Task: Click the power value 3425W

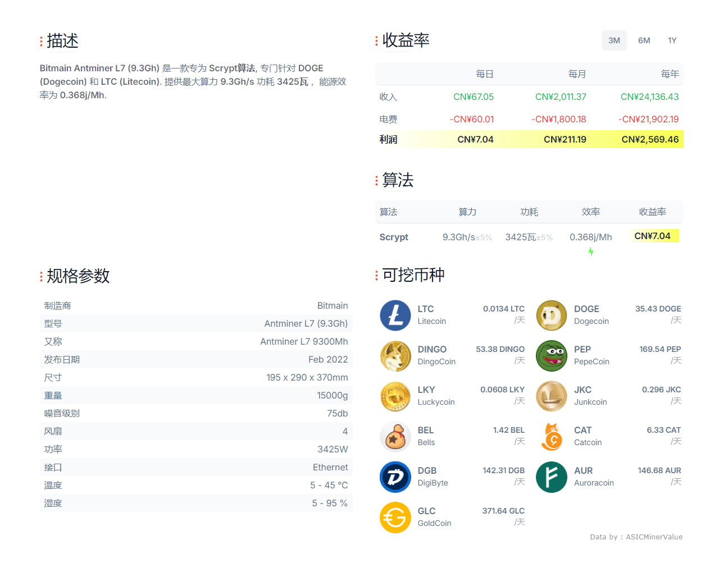Action: pyautogui.click(x=333, y=449)
